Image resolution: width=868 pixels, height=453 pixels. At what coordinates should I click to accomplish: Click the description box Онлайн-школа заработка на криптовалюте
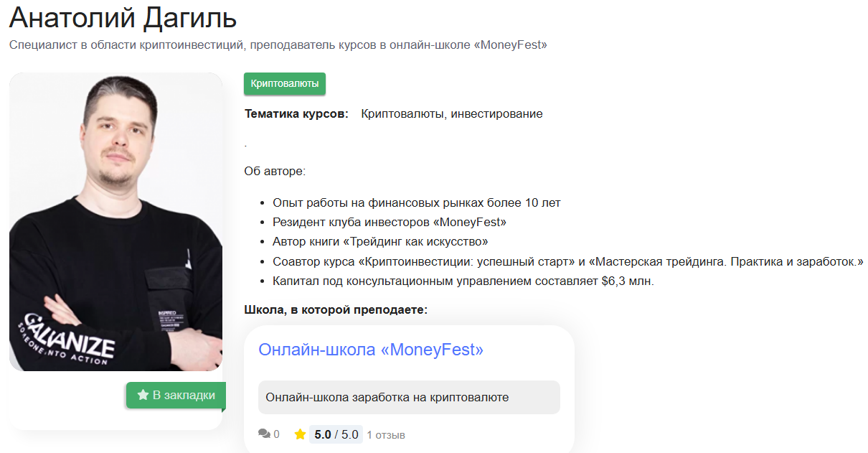click(409, 397)
